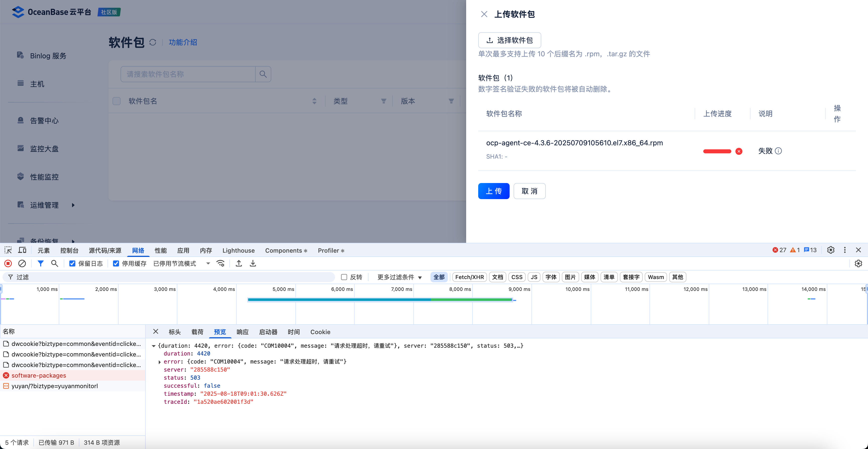868x449 pixels.
Task: Click the 取消 button
Action: click(x=529, y=191)
